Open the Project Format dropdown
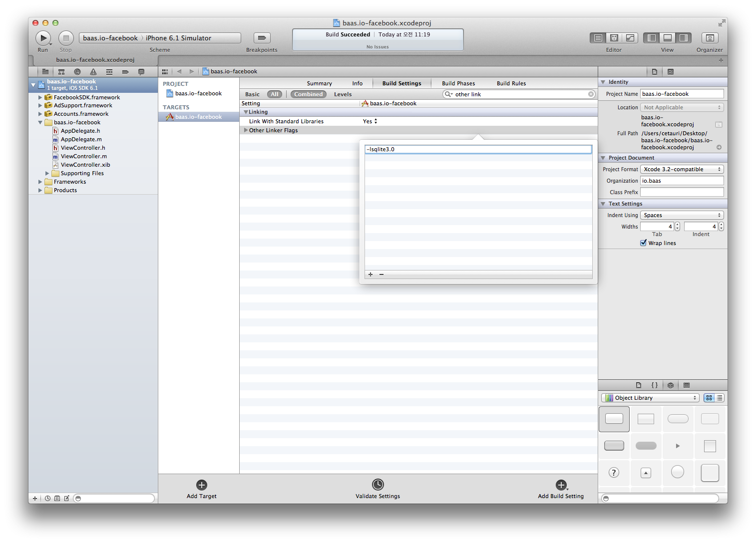 click(682, 169)
